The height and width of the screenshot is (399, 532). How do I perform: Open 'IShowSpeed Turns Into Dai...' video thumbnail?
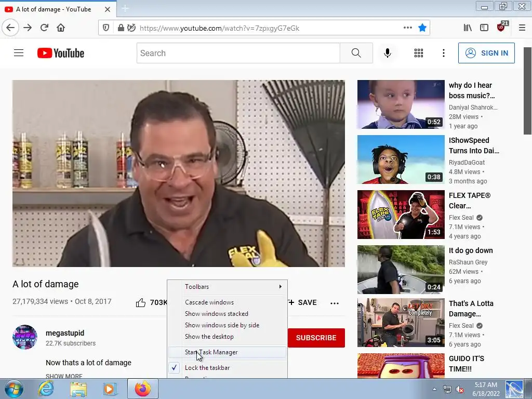point(401,159)
